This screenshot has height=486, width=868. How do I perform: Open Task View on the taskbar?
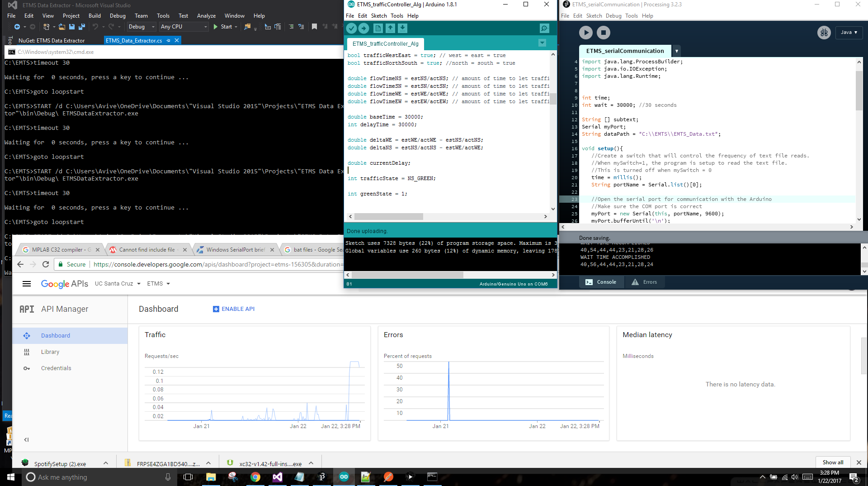click(x=188, y=477)
